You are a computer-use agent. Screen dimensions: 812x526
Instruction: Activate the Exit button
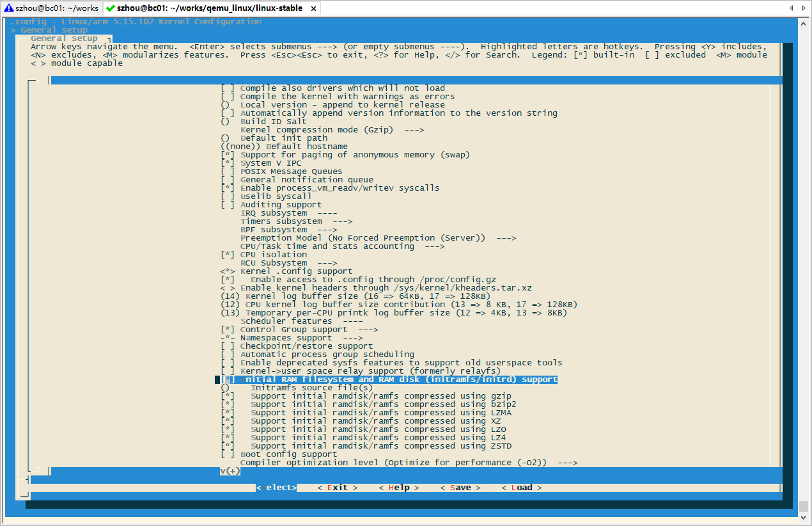point(338,488)
